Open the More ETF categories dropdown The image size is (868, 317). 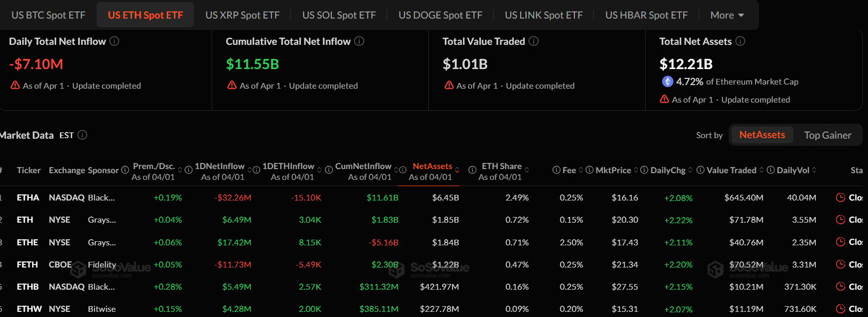[727, 15]
